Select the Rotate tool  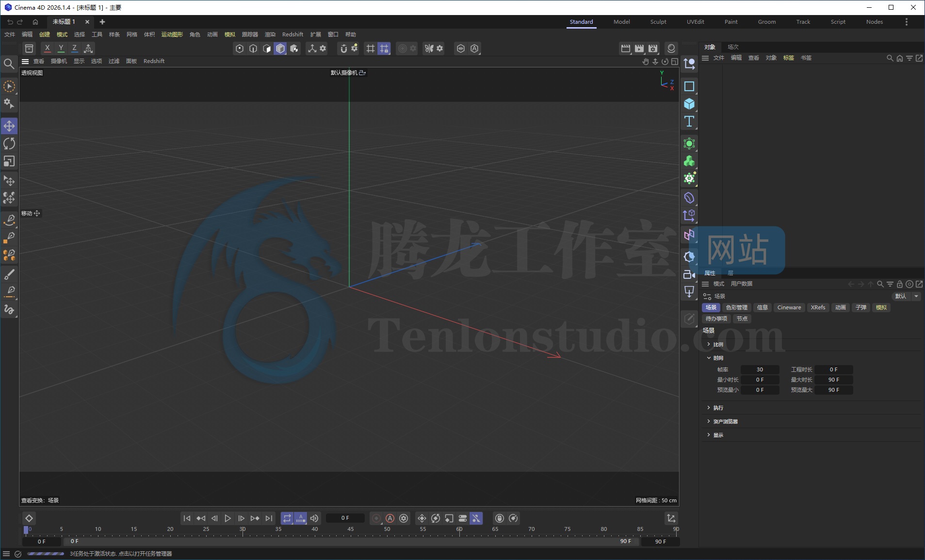coord(9,144)
